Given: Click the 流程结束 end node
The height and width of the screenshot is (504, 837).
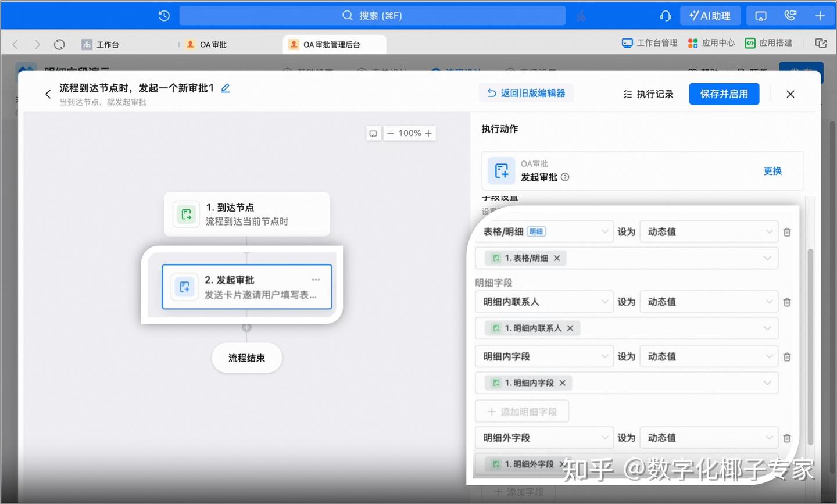Looking at the screenshot, I should coord(247,358).
